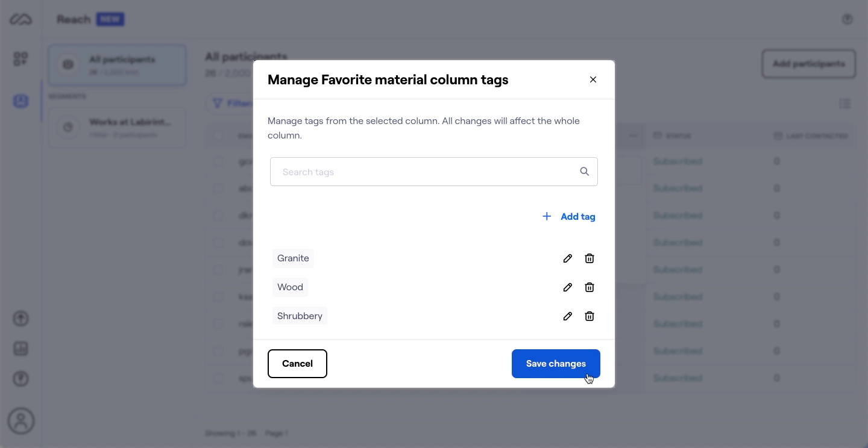Image resolution: width=868 pixels, height=448 pixels.
Task: Open the Status column header options
Action: click(x=678, y=135)
